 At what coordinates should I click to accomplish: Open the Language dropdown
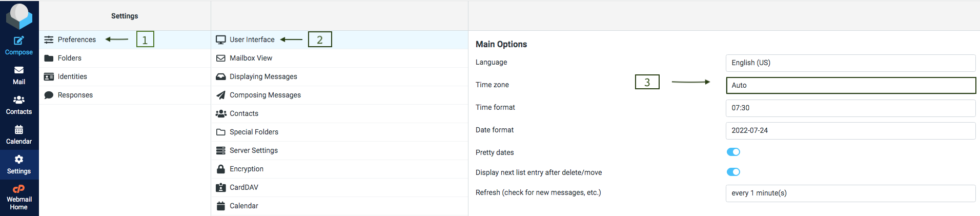click(850, 63)
